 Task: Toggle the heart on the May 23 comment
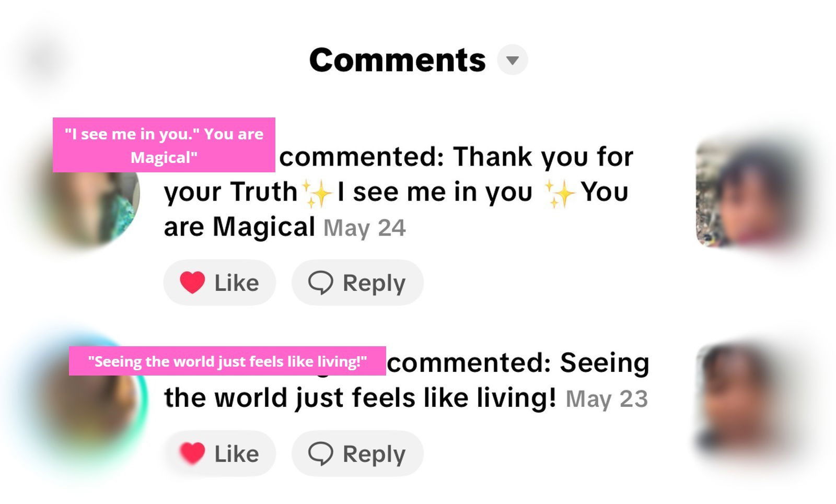[192, 453]
